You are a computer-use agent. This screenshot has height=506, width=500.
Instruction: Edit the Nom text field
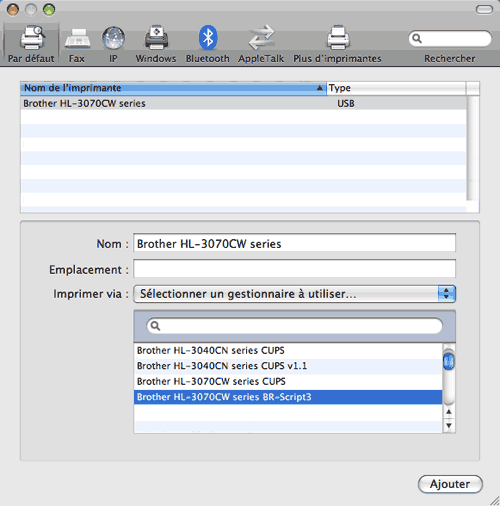pos(294,243)
